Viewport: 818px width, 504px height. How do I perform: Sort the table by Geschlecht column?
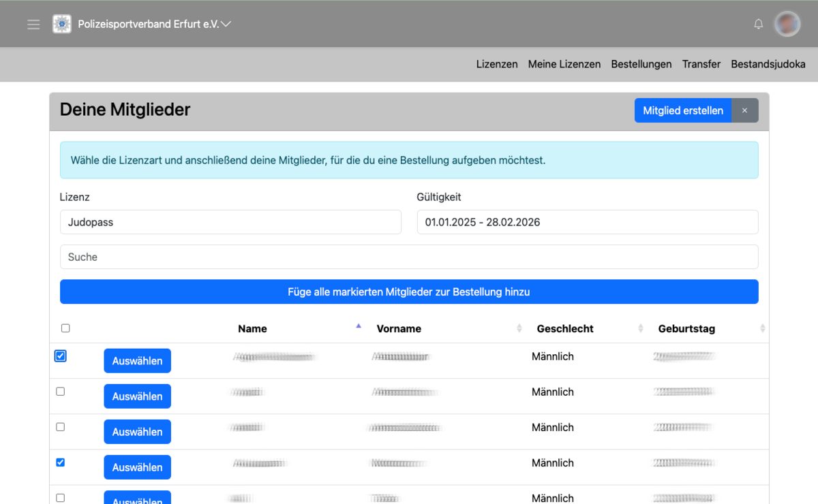[x=564, y=328]
